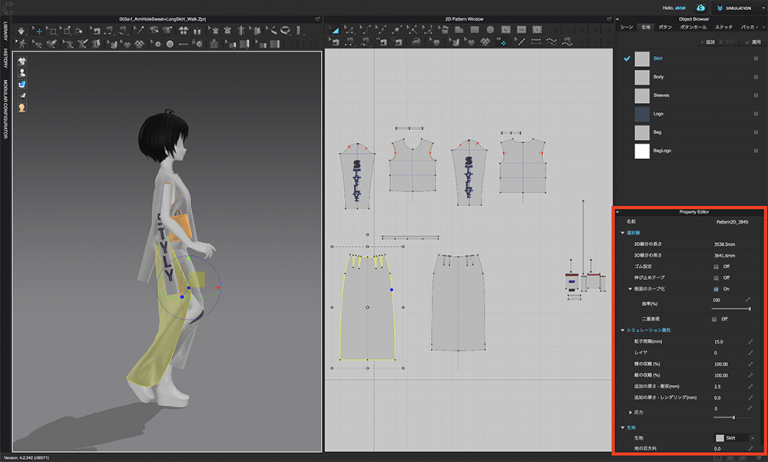Switch to the ステッチ tab
Viewport: 768px width, 462px height.
click(723, 27)
